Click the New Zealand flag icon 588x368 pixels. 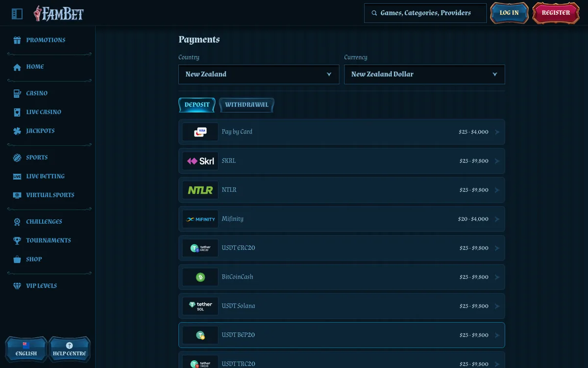(26, 345)
